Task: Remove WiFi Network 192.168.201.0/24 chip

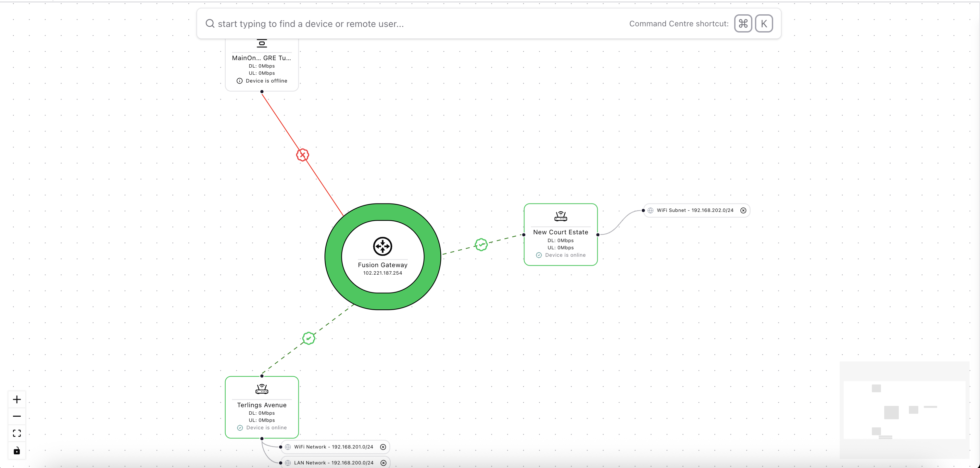Action: tap(383, 447)
